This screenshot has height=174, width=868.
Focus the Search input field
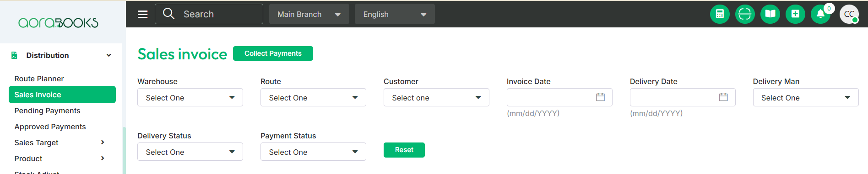coord(209,14)
